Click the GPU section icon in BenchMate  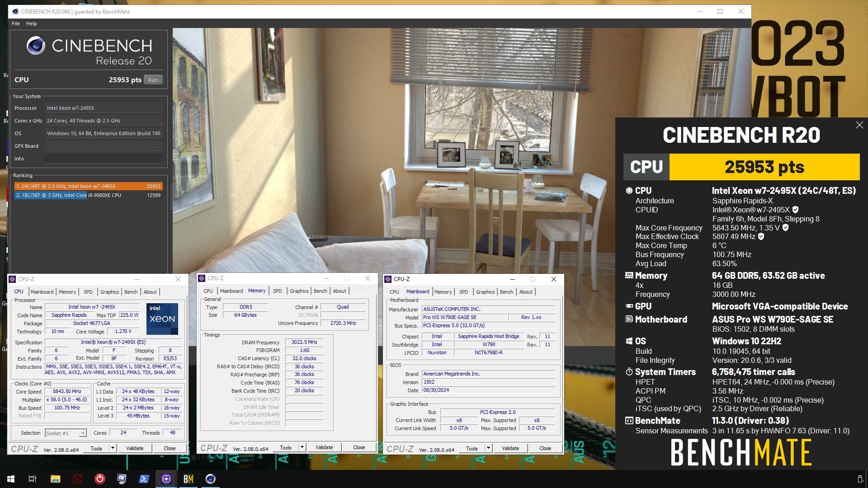[x=629, y=306]
